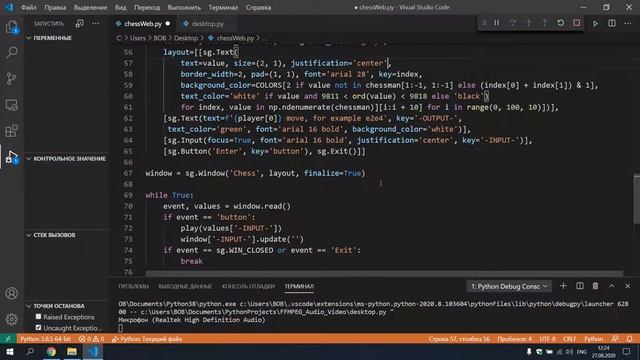Enable Raised Exceptions breakpoint
640x360 pixels.
[38, 316]
